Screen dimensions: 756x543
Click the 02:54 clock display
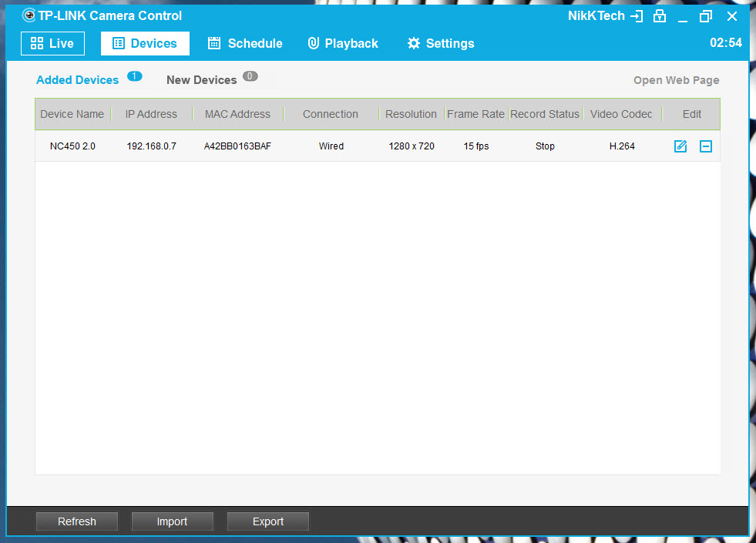[726, 43]
